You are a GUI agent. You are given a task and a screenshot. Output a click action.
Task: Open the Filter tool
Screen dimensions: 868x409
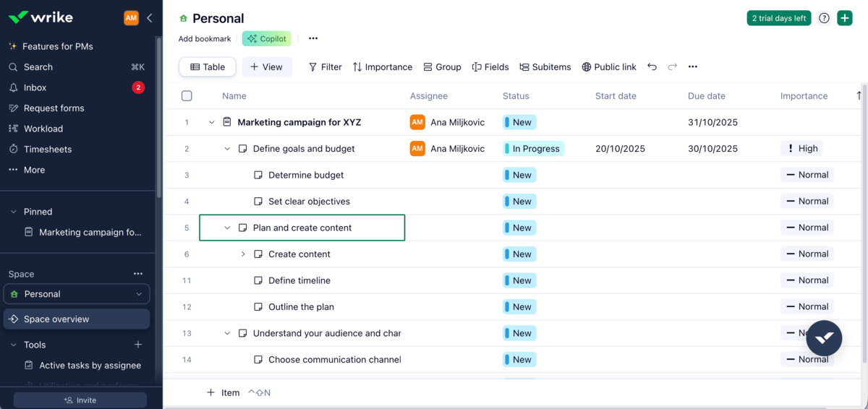(325, 67)
